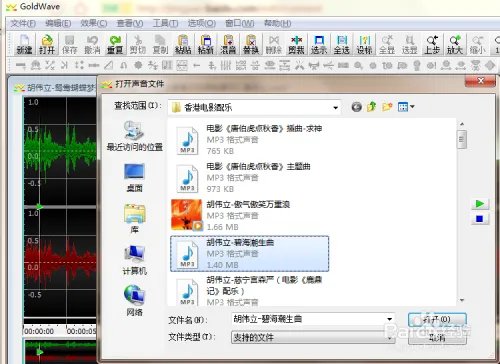
Task: Click the 取消 (Cancel) button
Action: [x=437, y=338]
